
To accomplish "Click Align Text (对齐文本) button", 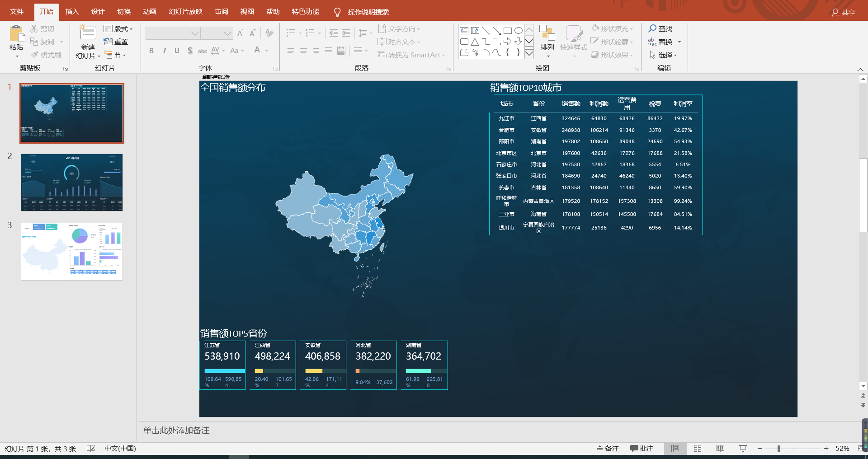I will 399,42.
